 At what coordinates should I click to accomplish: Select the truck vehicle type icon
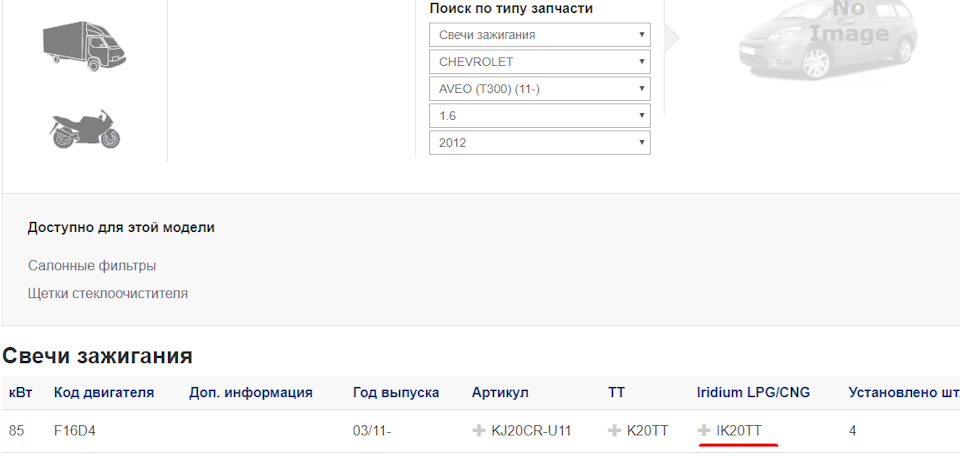84,47
